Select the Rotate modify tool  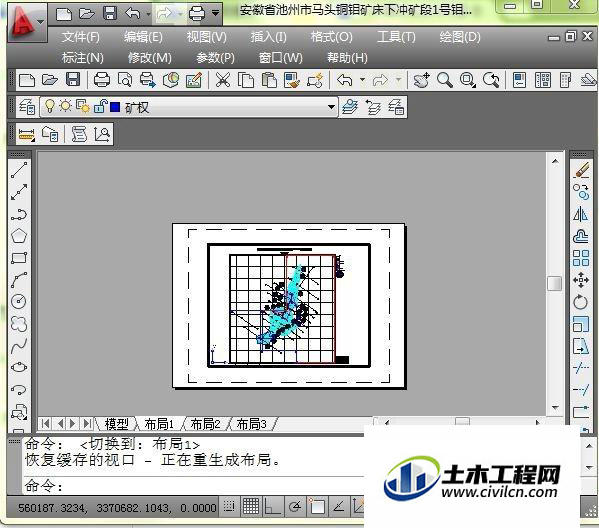(581, 302)
